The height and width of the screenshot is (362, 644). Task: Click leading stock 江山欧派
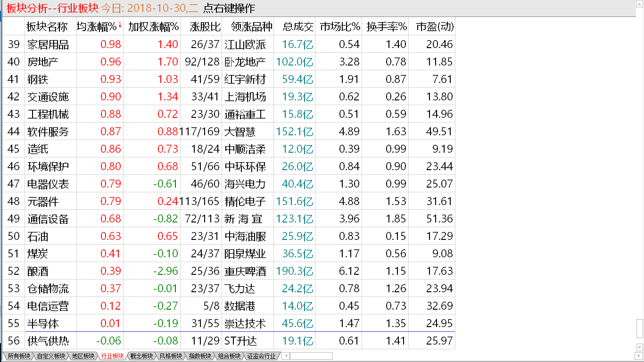pos(245,44)
